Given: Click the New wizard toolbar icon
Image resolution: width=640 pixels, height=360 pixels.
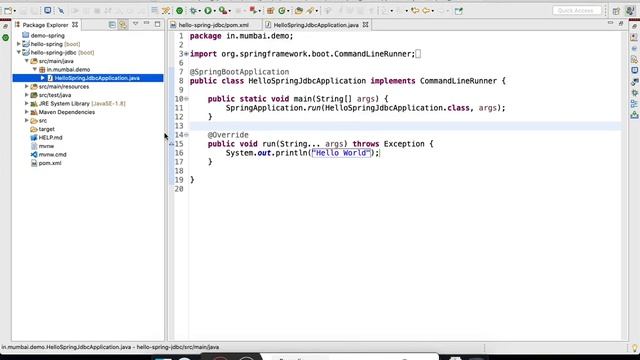Looking at the screenshot, I should coord(8,11).
